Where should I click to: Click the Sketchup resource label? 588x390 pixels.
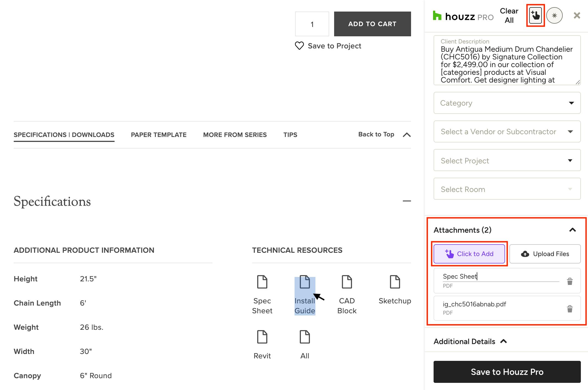[395, 301]
